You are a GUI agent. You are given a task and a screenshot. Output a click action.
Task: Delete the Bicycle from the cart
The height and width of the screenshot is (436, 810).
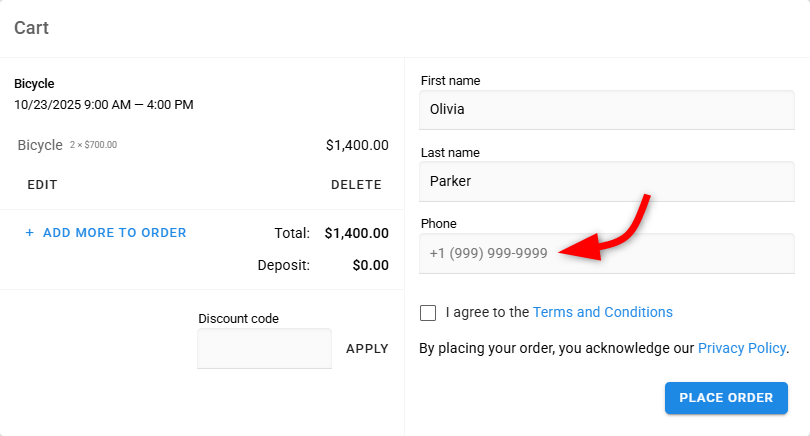click(356, 185)
